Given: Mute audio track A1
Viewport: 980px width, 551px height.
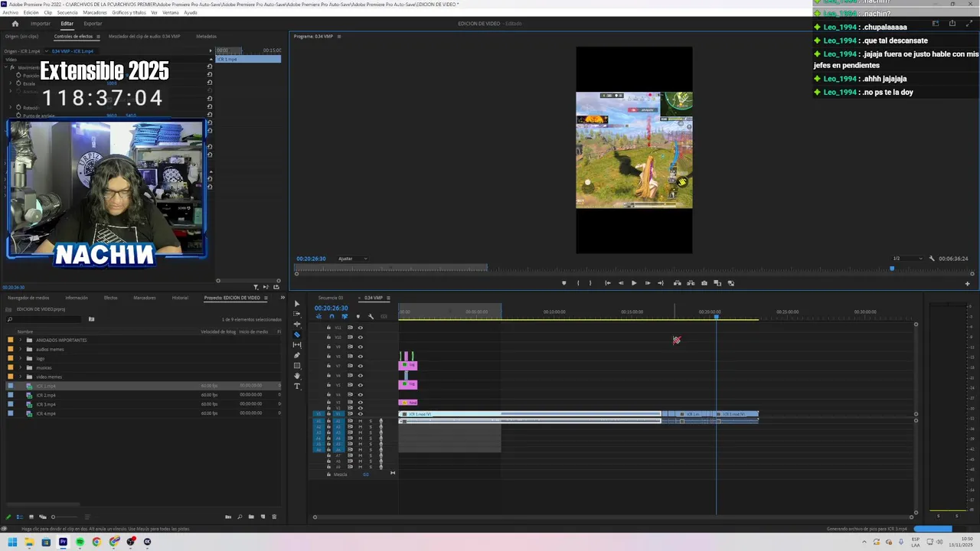Looking at the screenshot, I should pos(361,421).
